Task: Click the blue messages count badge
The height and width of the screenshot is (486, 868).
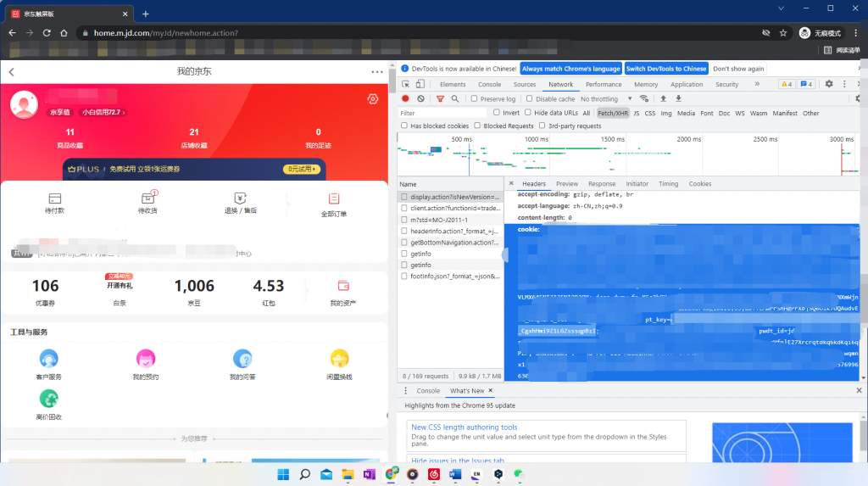Action: click(x=807, y=84)
